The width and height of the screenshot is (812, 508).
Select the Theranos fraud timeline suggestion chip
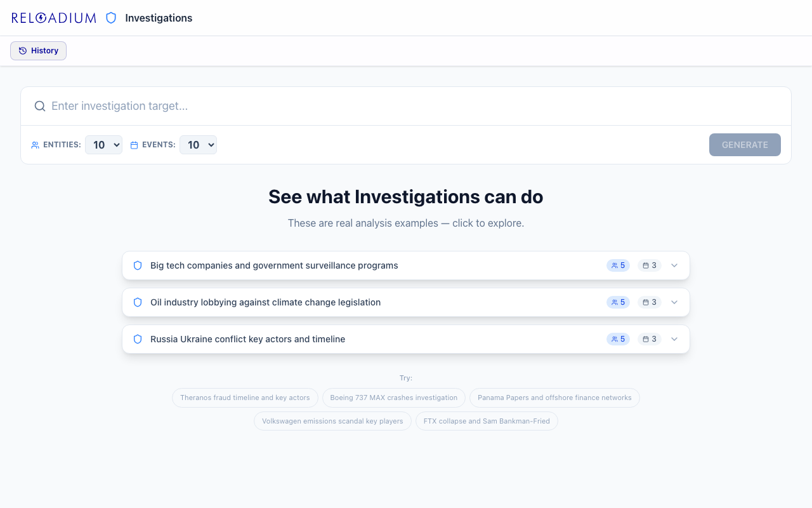click(245, 398)
